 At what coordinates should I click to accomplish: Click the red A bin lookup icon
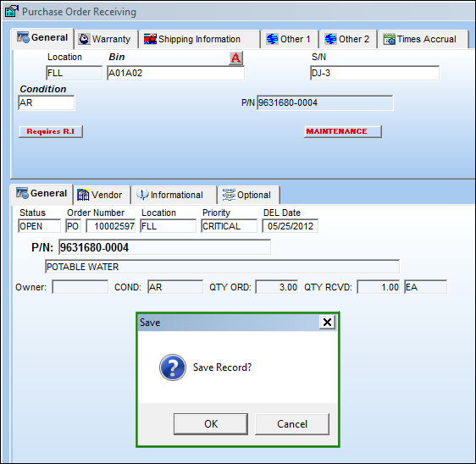tap(235, 58)
